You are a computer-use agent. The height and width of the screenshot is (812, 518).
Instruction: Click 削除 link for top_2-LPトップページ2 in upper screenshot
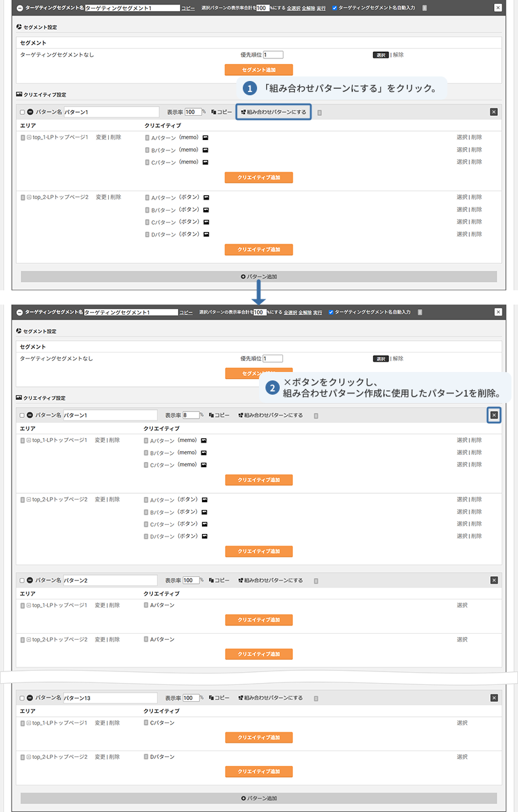[115, 197]
